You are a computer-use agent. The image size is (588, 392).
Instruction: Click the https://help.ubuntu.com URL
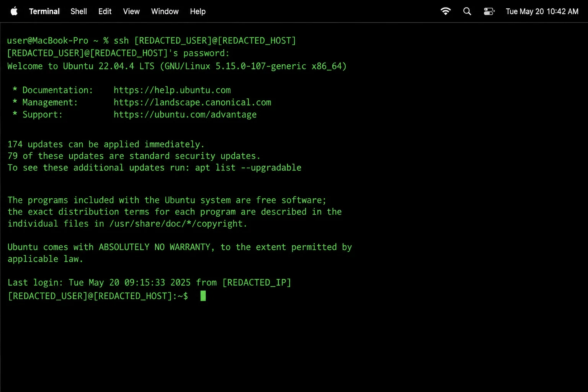tap(172, 90)
